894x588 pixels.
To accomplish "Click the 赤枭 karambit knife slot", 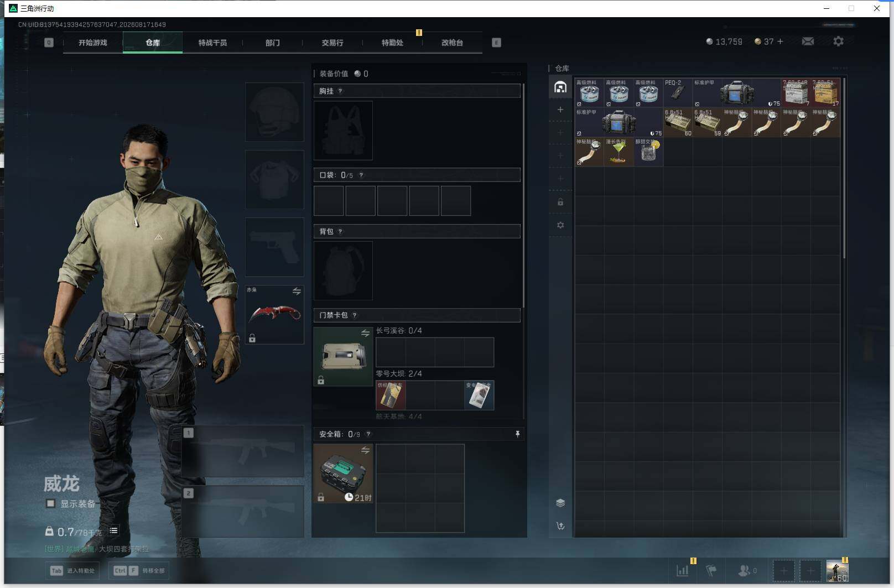I will [x=274, y=314].
